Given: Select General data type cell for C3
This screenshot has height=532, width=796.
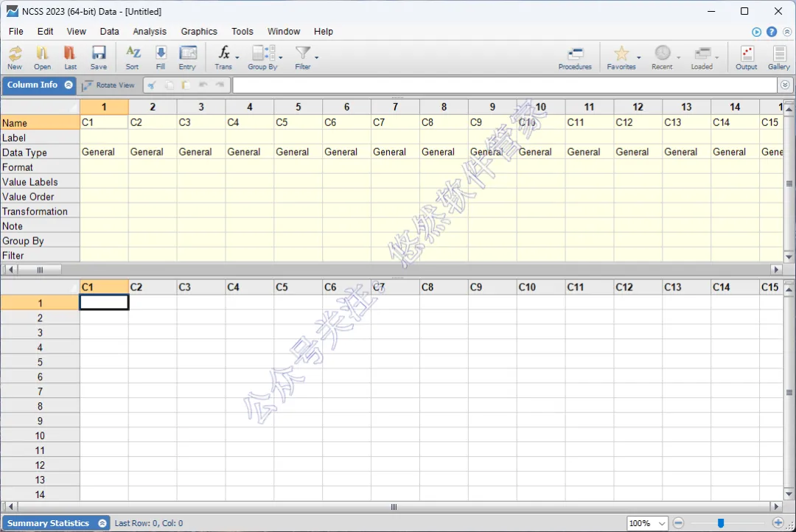Looking at the screenshot, I should tap(201, 152).
